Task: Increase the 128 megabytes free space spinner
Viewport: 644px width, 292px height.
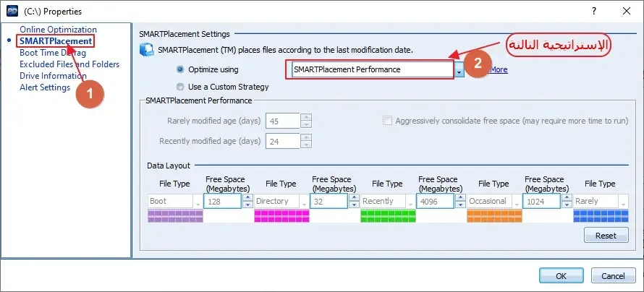Action: [247, 197]
